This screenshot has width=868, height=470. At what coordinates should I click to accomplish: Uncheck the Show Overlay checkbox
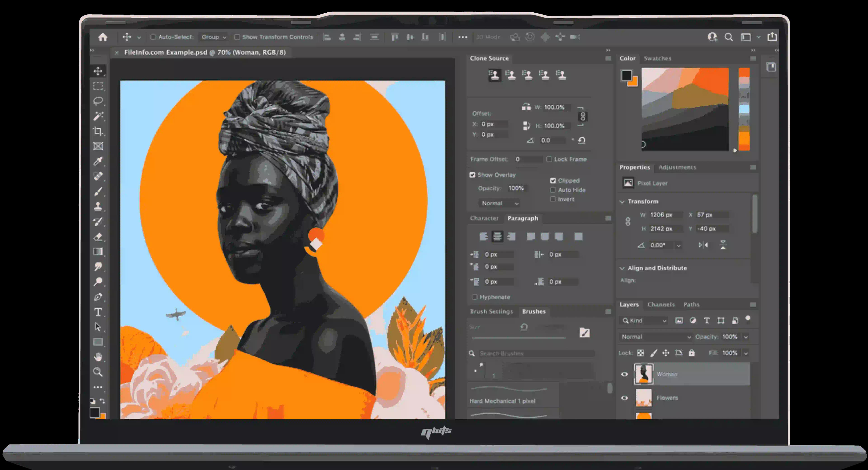click(x=472, y=175)
